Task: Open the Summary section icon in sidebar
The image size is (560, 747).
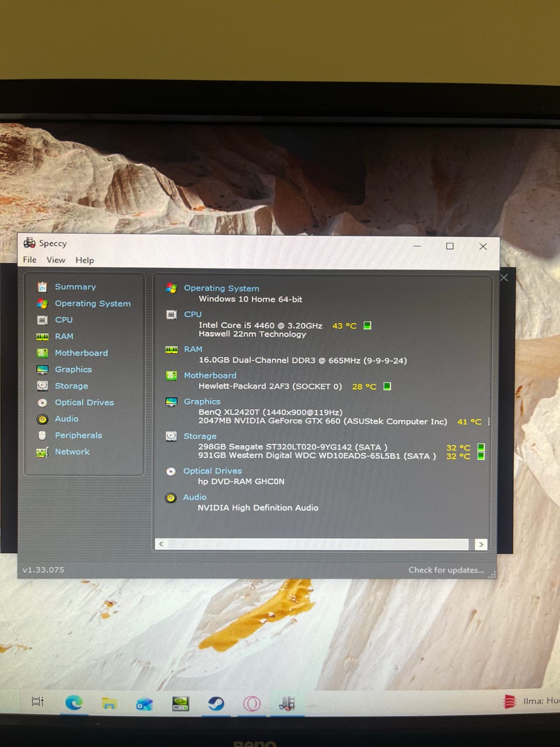Action: pos(42,287)
